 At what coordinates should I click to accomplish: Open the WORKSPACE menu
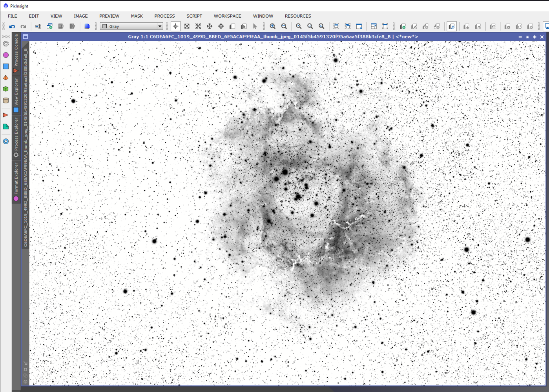(228, 16)
